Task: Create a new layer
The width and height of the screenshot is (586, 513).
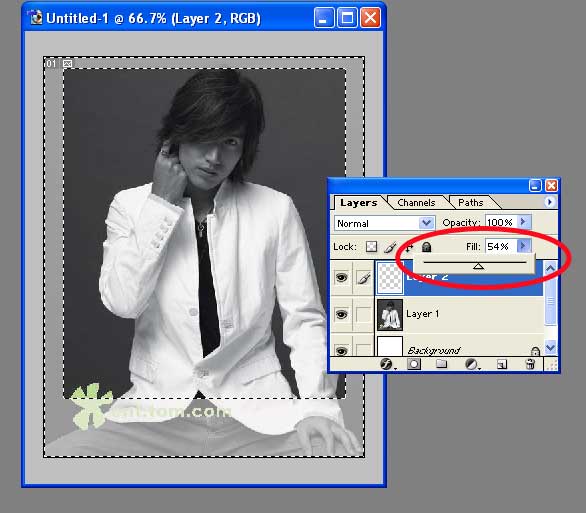Action: coord(502,364)
